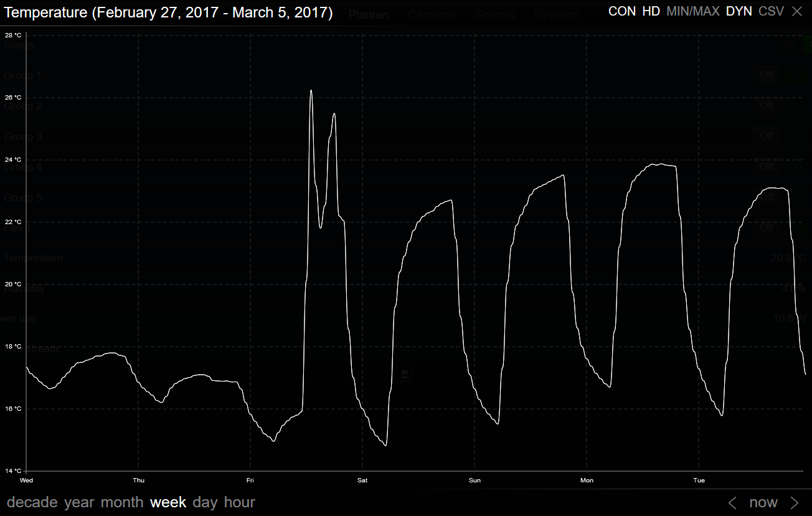
Task: Close the temperature chart overlay
Action: (x=797, y=11)
